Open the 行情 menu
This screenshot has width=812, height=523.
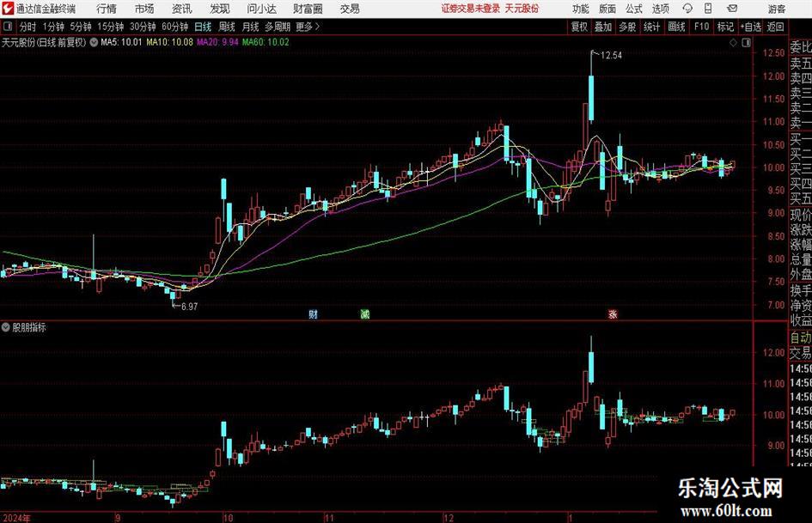(107, 9)
